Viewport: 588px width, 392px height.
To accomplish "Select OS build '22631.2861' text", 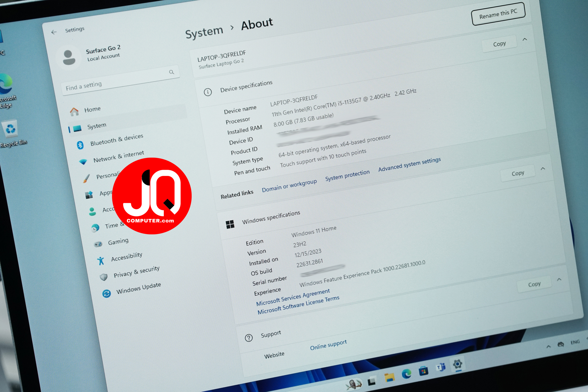I will click(x=309, y=263).
